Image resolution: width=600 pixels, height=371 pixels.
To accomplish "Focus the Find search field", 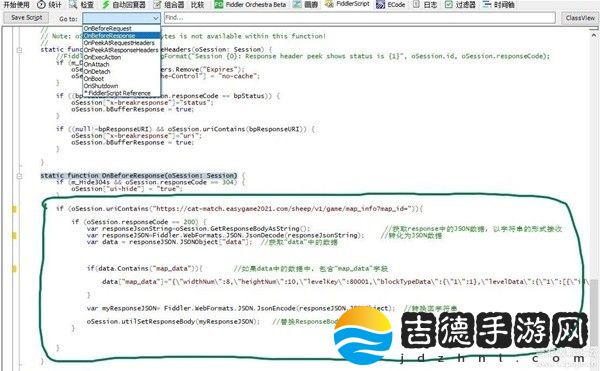I will click(359, 18).
